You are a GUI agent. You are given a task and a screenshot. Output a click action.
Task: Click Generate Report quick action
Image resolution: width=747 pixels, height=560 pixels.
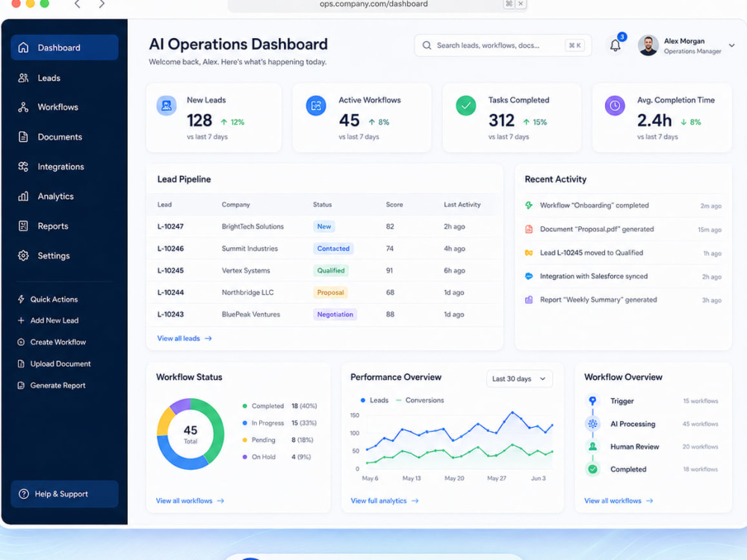coord(52,385)
